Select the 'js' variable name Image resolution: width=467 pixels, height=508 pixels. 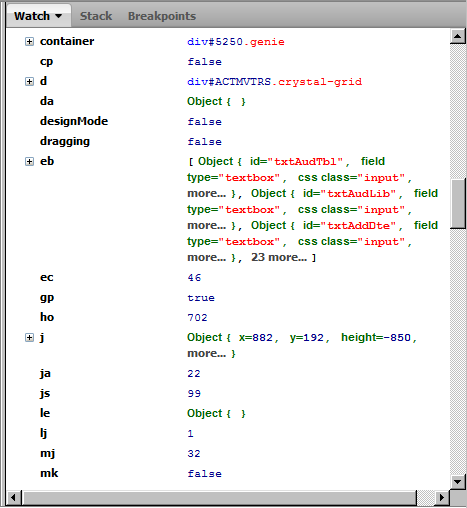tap(45, 393)
